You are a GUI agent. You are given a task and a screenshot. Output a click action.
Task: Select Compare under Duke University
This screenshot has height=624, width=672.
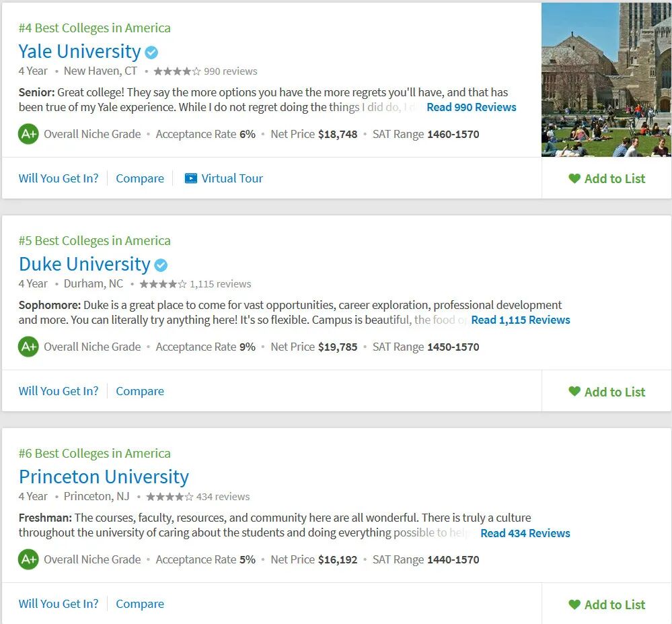[x=140, y=391]
